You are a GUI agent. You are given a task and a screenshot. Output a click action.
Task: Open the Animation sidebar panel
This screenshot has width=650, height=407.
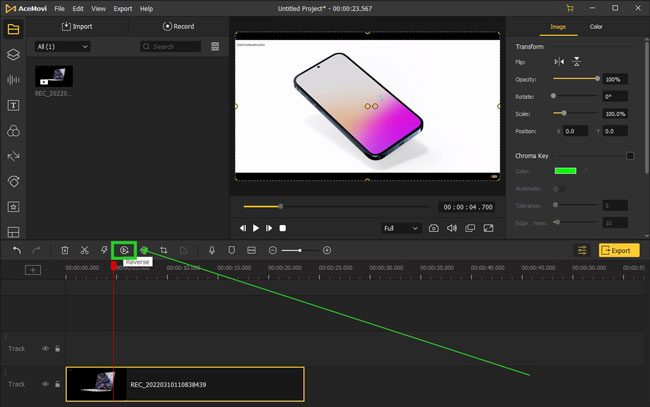pos(13,181)
